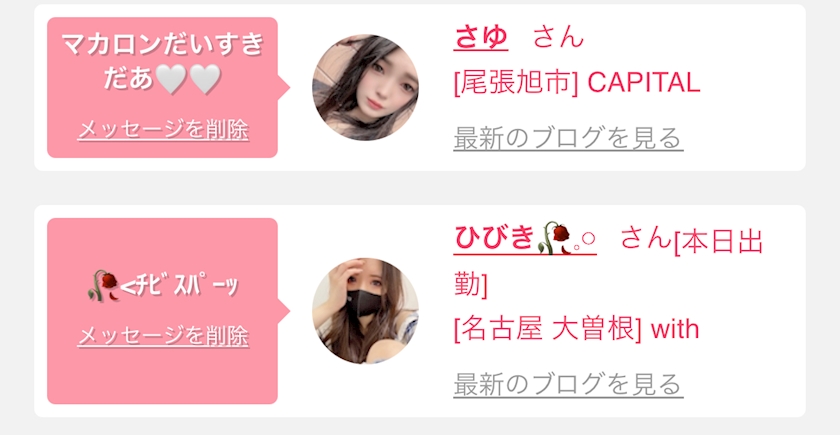Select the [名古屋 大曽根] with shop text
The height and width of the screenshot is (435, 840).
click(x=576, y=328)
